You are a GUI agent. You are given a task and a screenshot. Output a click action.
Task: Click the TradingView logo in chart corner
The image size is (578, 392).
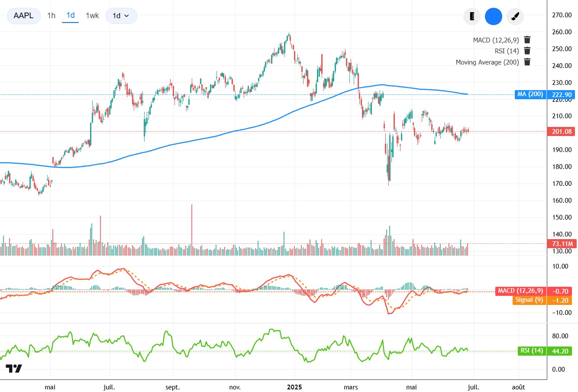point(13,369)
